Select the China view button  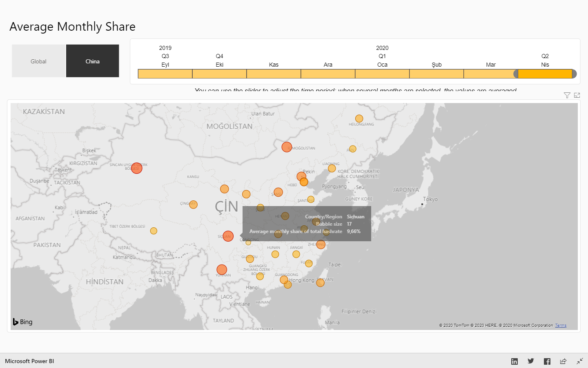point(93,61)
